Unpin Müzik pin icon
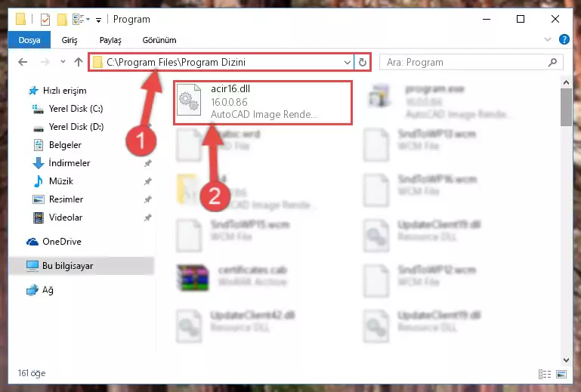 [x=148, y=181]
